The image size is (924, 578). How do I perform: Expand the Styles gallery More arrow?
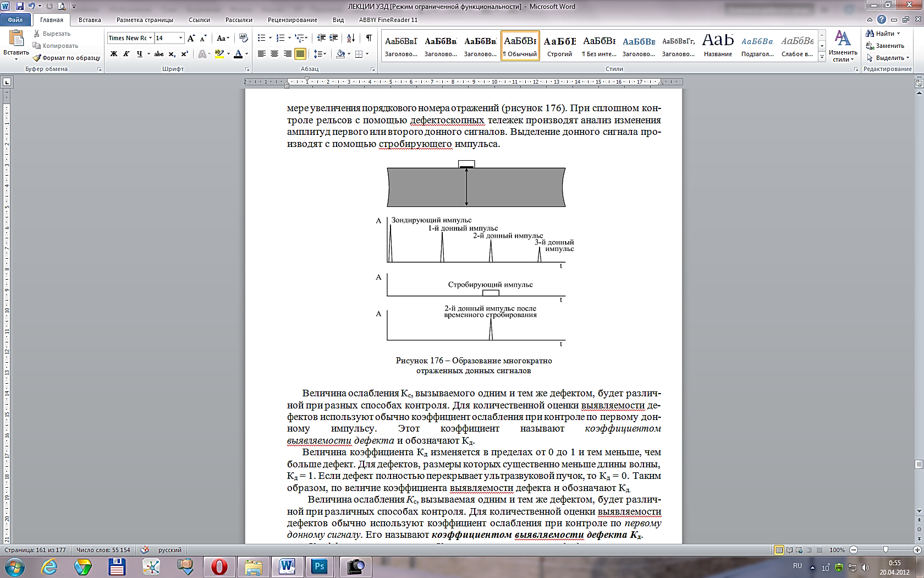pyautogui.click(x=822, y=57)
